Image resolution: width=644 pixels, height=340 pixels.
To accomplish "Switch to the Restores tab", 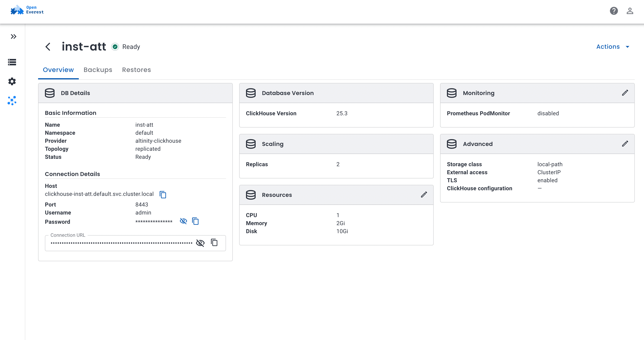I will coord(137,70).
